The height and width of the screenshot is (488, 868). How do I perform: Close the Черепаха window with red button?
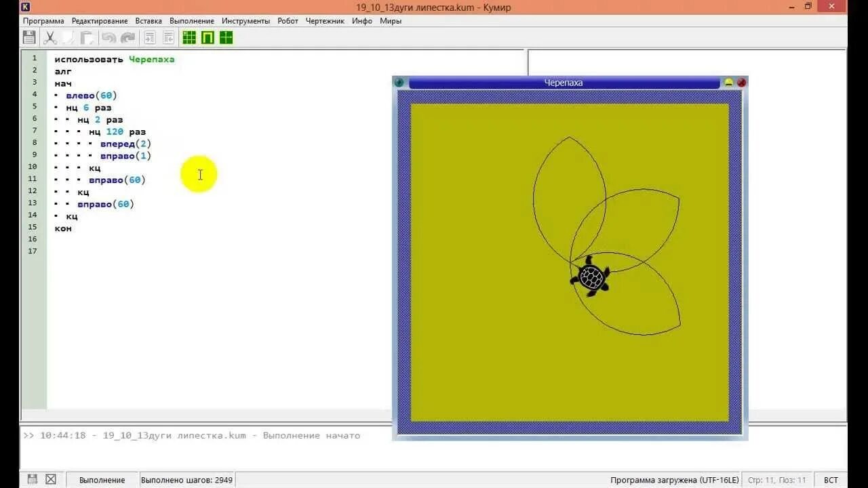pyautogui.click(x=741, y=83)
